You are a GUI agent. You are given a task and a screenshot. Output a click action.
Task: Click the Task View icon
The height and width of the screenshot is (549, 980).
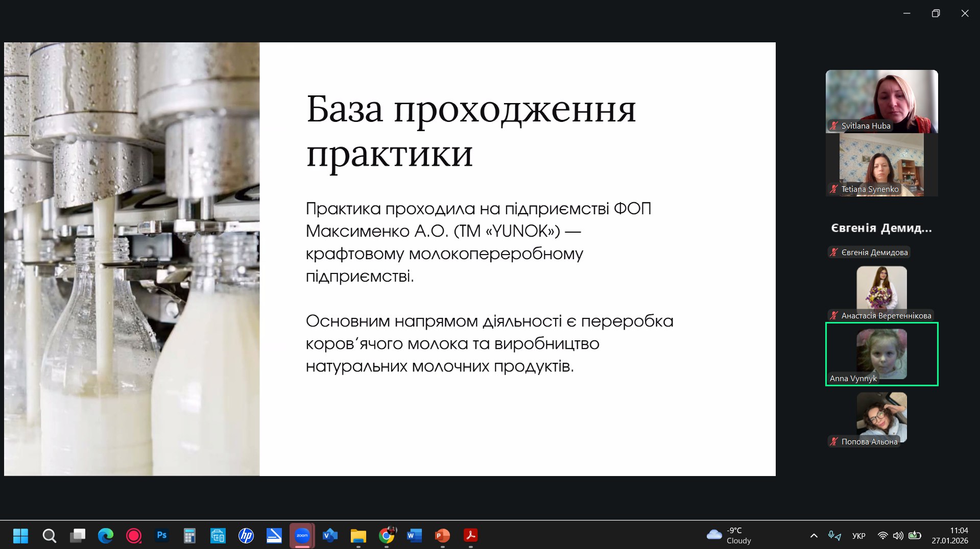pyautogui.click(x=78, y=535)
